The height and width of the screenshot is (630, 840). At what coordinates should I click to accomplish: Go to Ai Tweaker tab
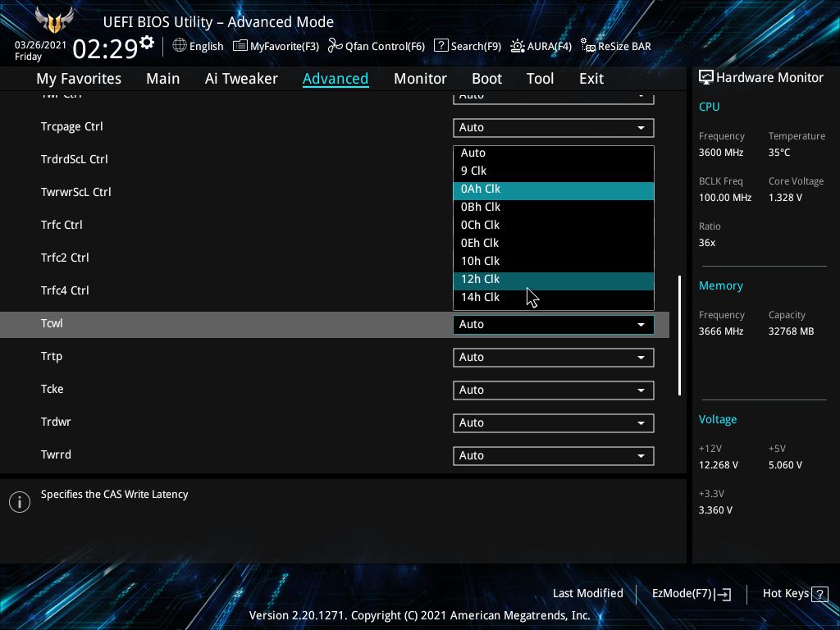(241, 79)
